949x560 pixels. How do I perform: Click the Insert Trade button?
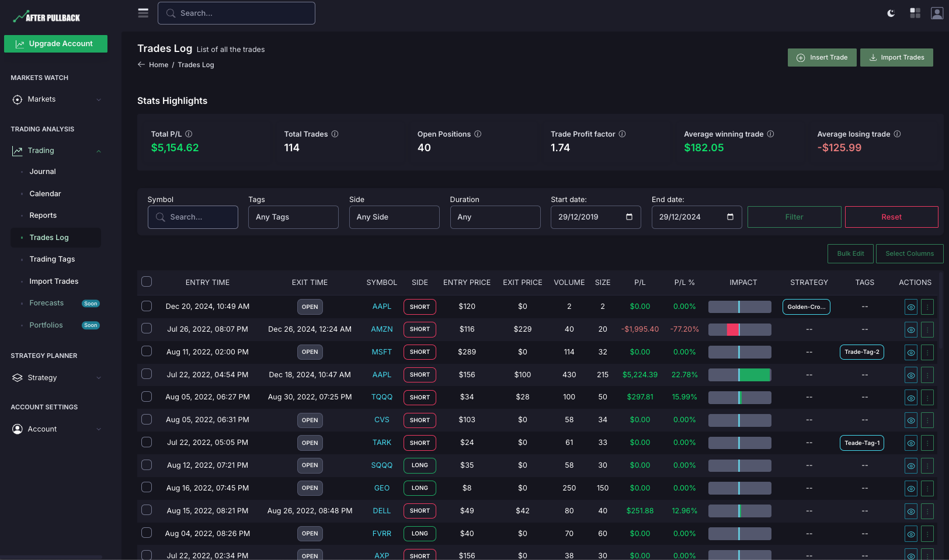tap(822, 57)
